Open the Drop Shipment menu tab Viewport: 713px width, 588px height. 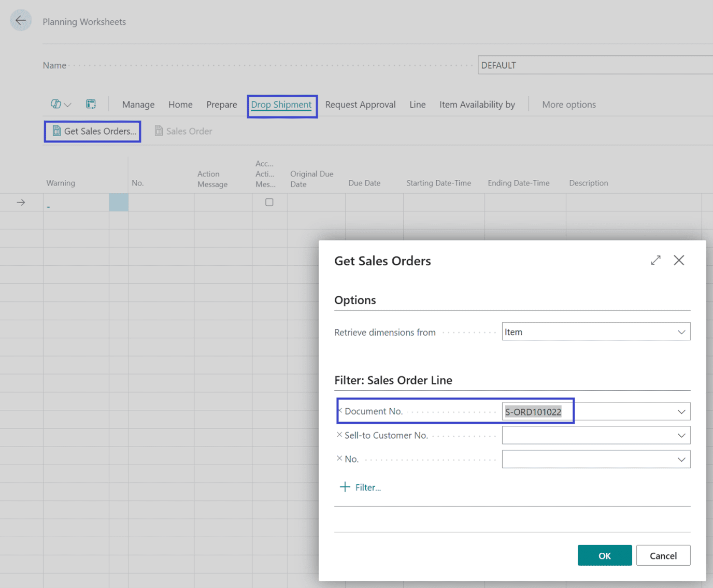click(x=281, y=105)
